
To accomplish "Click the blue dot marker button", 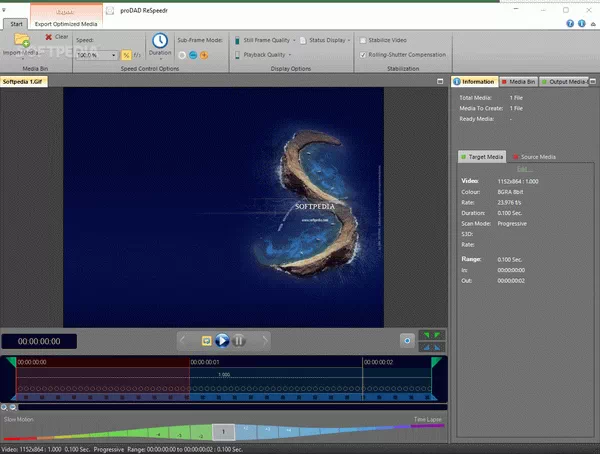I will tap(407, 340).
